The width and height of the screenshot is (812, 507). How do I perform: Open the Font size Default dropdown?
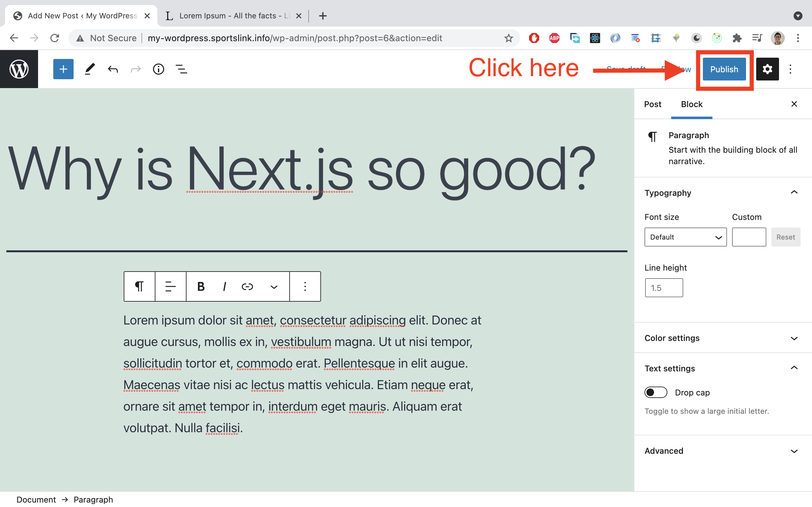pyautogui.click(x=685, y=237)
